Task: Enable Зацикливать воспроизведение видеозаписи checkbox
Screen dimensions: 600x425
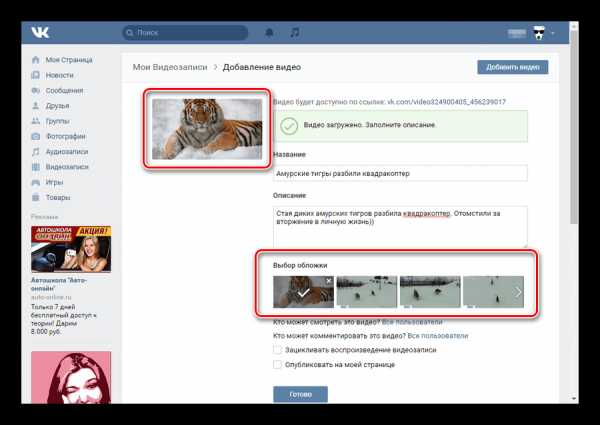Action: pyautogui.click(x=277, y=350)
